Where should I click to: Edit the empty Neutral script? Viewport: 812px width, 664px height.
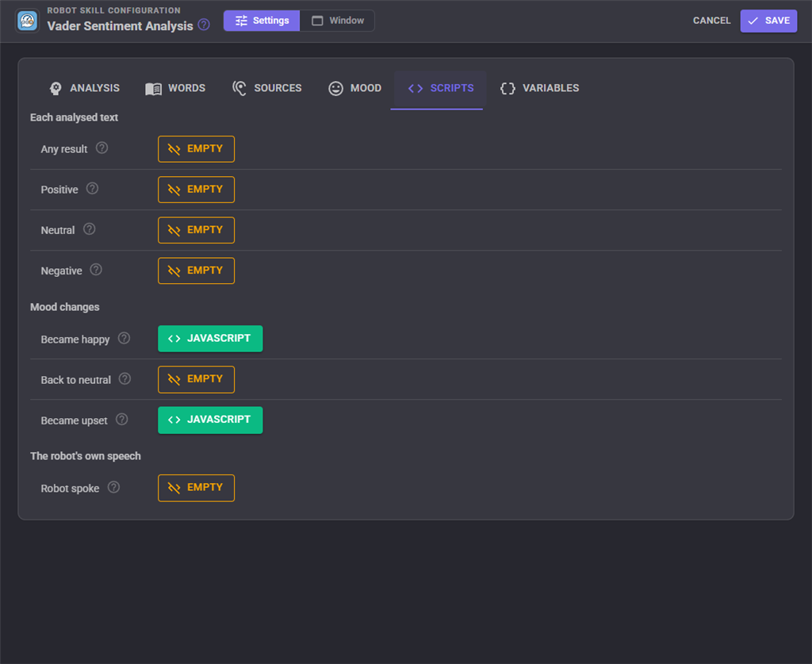[197, 230]
